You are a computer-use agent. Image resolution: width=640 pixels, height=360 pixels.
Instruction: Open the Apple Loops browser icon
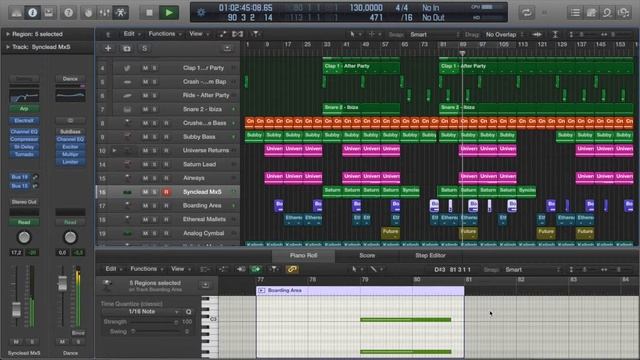[607, 13]
